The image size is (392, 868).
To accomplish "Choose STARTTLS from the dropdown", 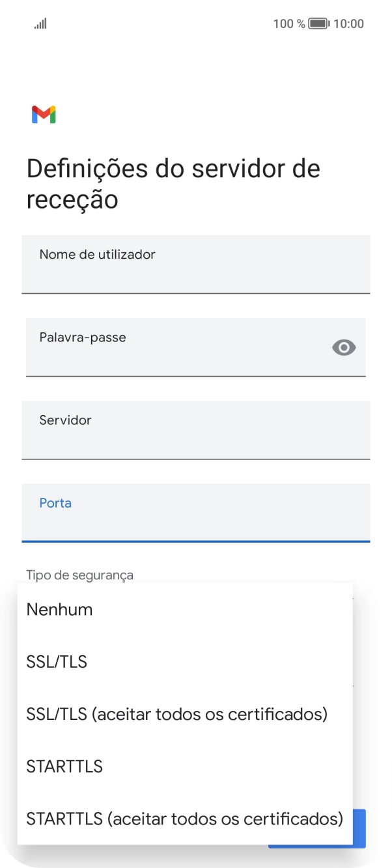I will pyautogui.click(x=64, y=766).
